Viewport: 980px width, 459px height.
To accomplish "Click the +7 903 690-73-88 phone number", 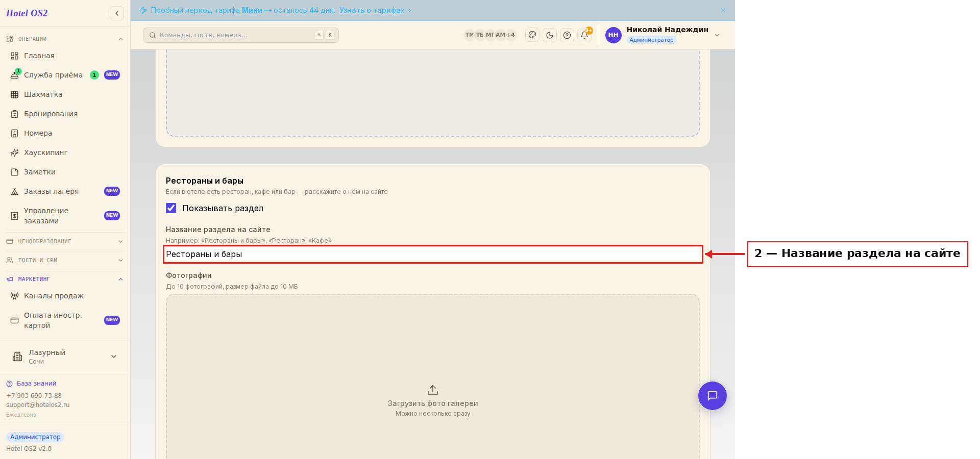I will pyautogui.click(x=34, y=396).
